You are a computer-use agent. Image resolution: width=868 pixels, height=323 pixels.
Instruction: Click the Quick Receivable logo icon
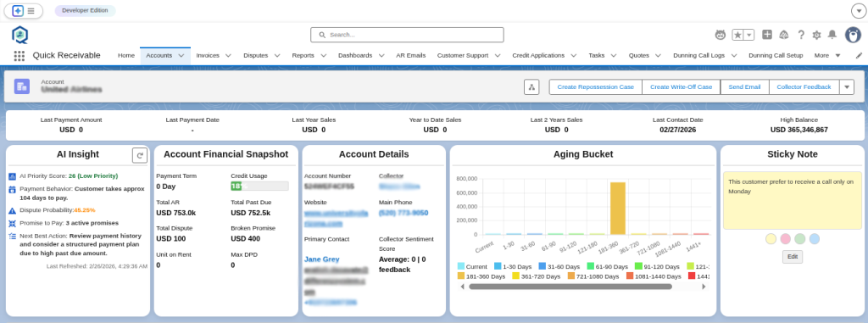coord(20,35)
